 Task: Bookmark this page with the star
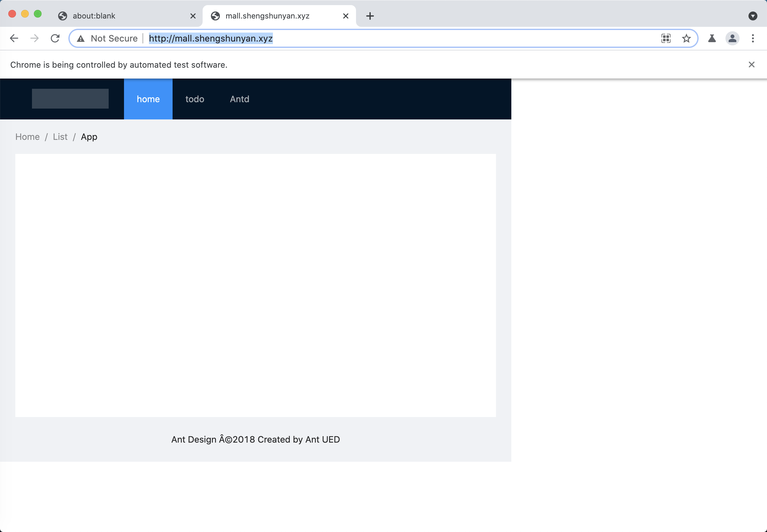[x=686, y=38]
